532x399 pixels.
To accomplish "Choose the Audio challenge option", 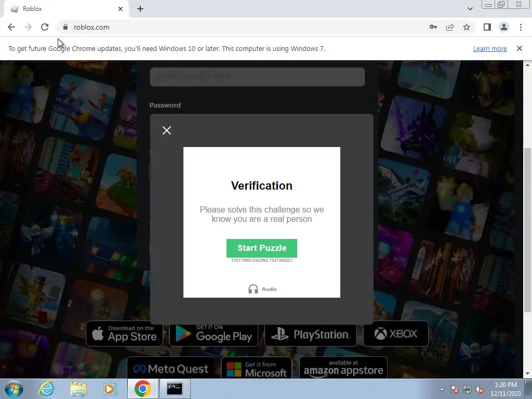I will (262, 289).
